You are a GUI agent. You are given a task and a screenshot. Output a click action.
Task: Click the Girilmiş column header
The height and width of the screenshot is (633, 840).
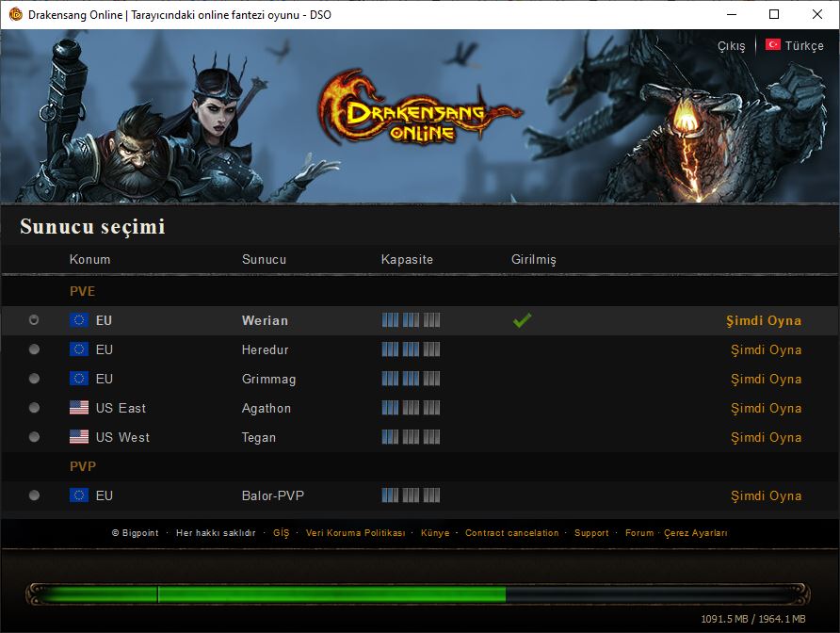click(x=534, y=259)
